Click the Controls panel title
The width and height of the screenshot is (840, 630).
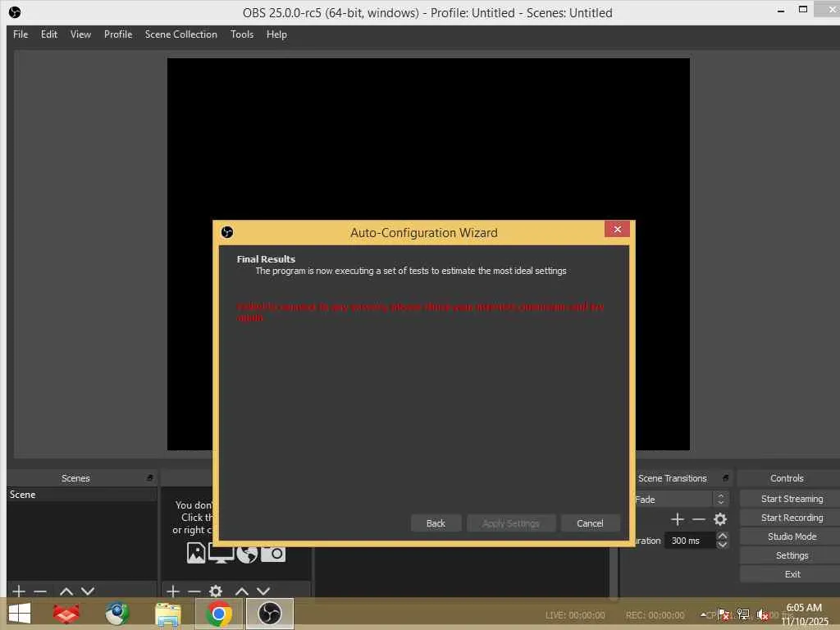point(787,478)
